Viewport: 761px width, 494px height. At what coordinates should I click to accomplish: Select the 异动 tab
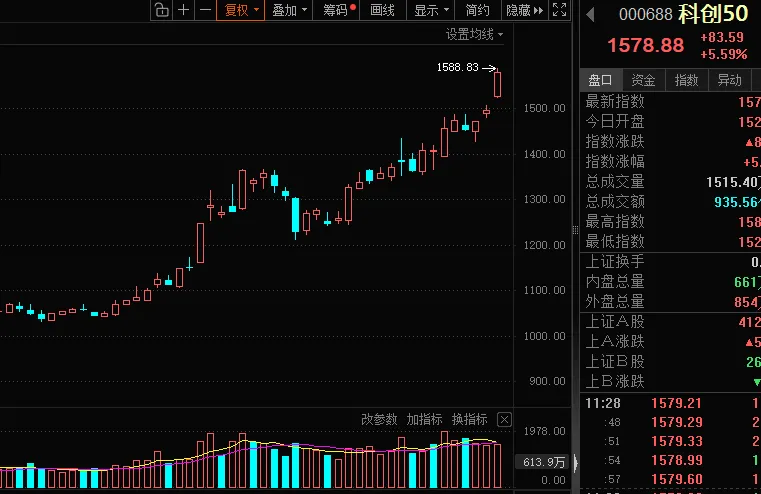[x=730, y=80]
